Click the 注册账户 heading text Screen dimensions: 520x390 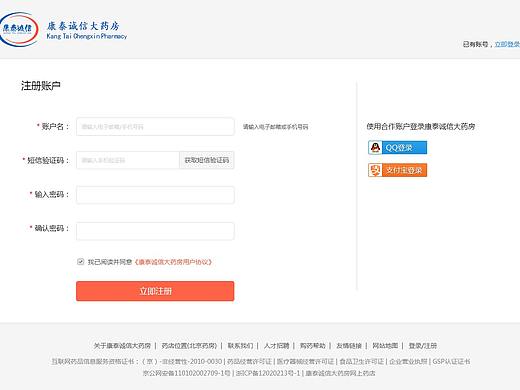41,86
